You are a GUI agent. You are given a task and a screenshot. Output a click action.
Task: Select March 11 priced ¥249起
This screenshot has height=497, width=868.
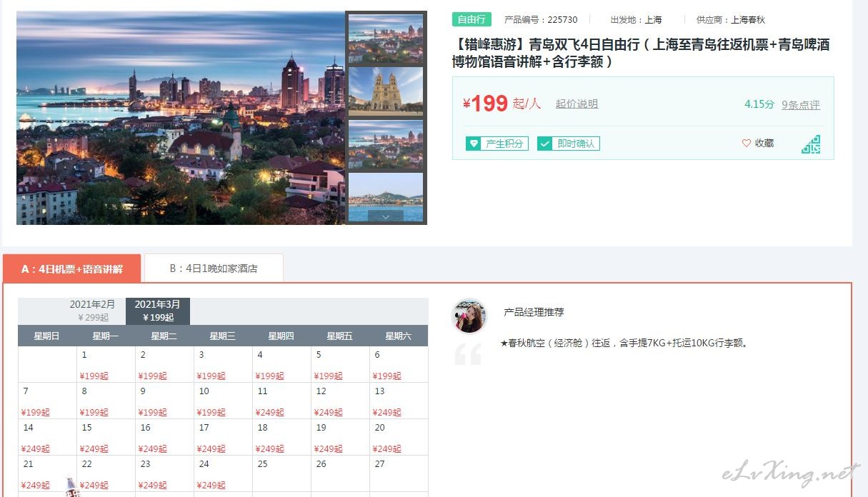tap(281, 401)
